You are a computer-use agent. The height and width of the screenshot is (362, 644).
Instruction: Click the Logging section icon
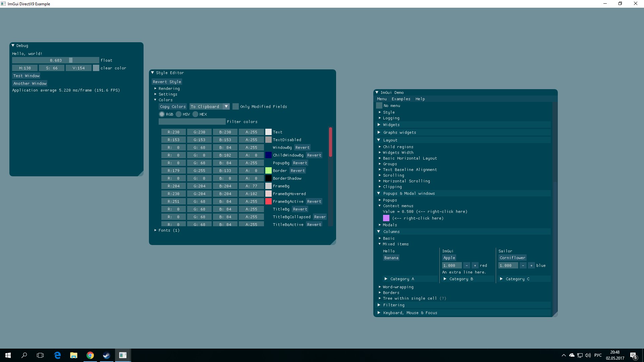click(379, 118)
